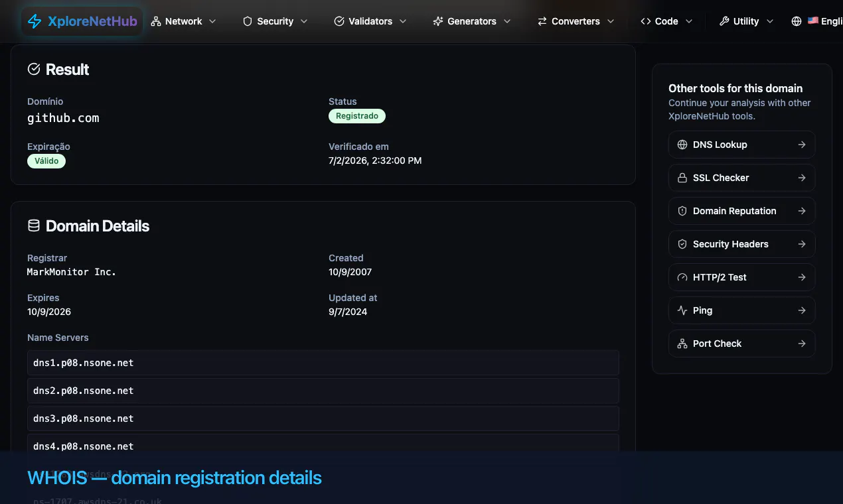Screen dimensions: 843x504
Task: Open the Security menu
Action: pos(275,21)
